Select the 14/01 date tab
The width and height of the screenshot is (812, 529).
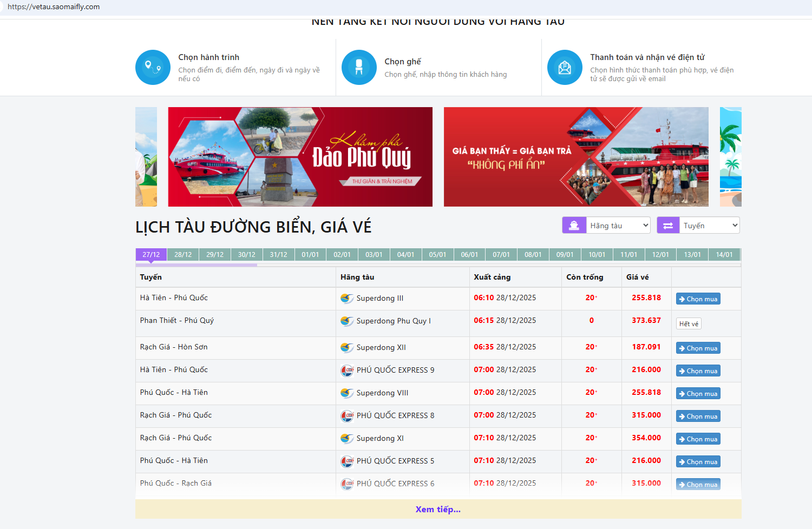click(724, 255)
